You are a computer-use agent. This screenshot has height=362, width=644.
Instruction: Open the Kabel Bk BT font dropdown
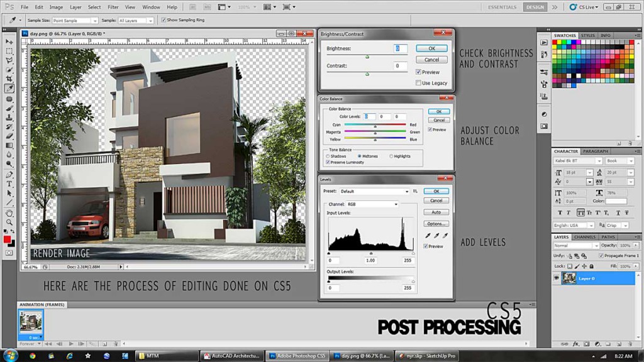(577, 161)
